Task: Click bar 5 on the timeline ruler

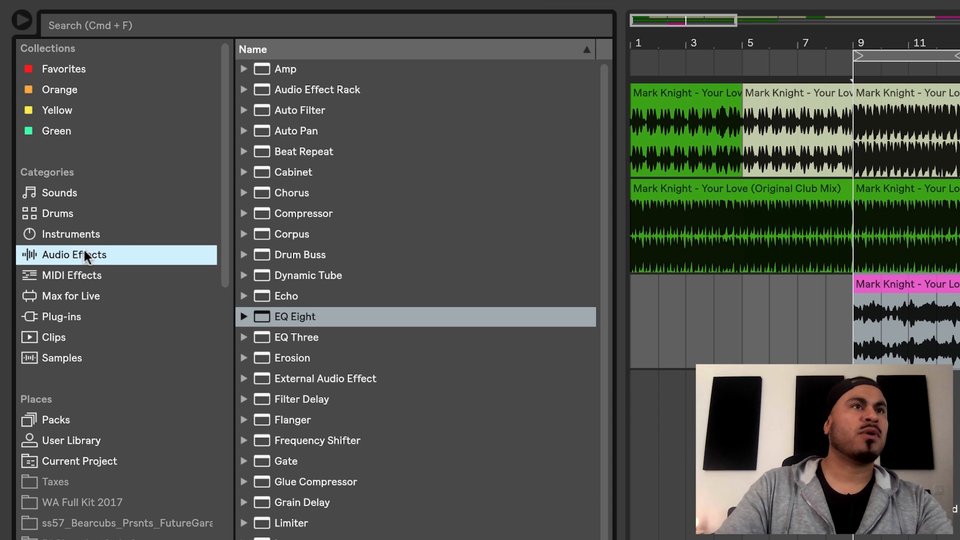Action: click(x=750, y=43)
